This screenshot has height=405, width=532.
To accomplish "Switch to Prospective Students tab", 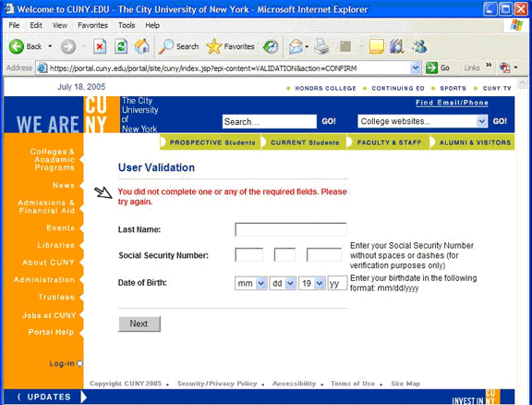I will coord(211,142).
